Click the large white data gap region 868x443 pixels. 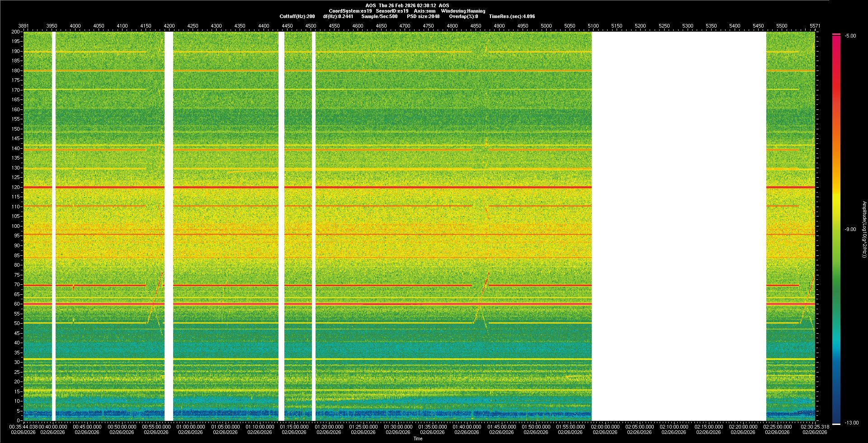(679, 226)
